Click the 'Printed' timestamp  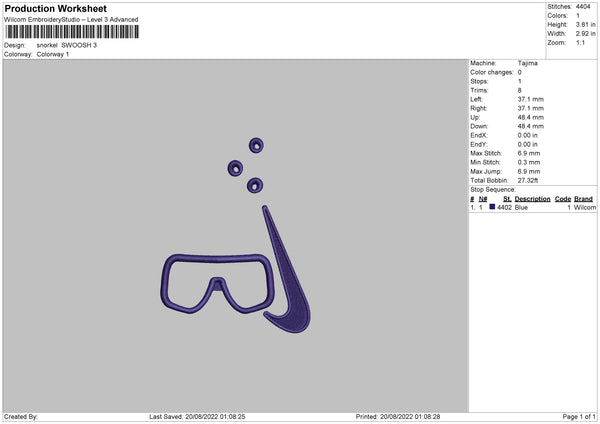pos(398,417)
